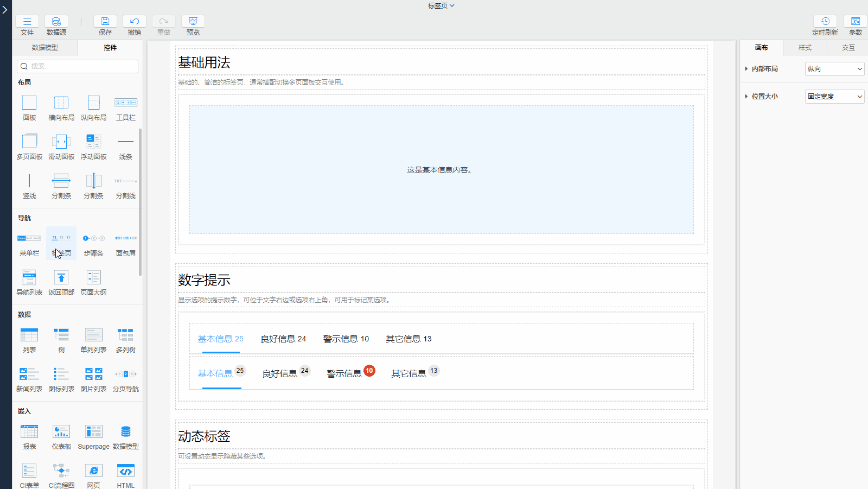Switch to the 数据模型 tab
This screenshot has height=489, width=868.
click(x=45, y=48)
